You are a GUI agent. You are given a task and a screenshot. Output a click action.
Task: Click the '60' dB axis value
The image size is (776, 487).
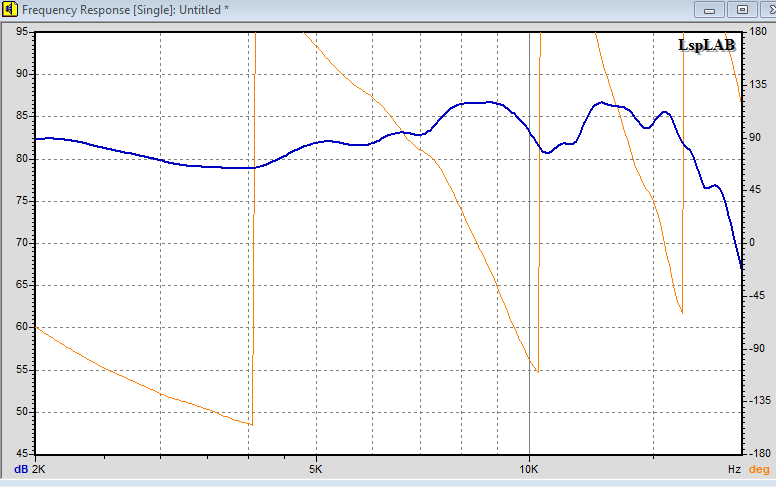pos(22,327)
